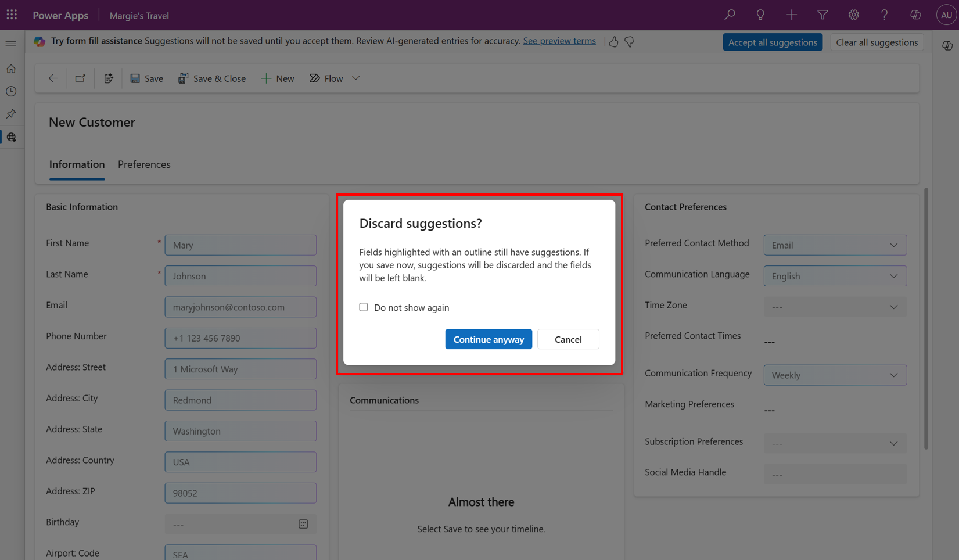This screenshot has height=560, width=959.
Task: Select the Information tab
Action: coord(77,164)
